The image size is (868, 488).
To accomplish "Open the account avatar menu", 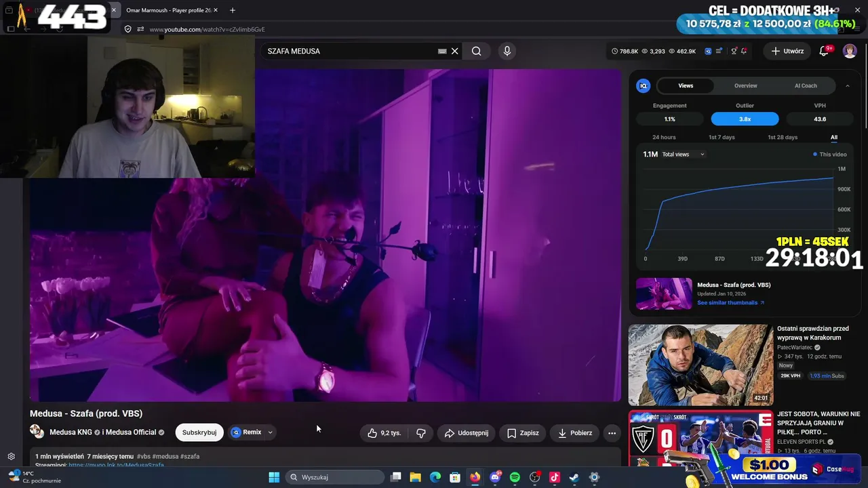I will [x=850, y=51].
